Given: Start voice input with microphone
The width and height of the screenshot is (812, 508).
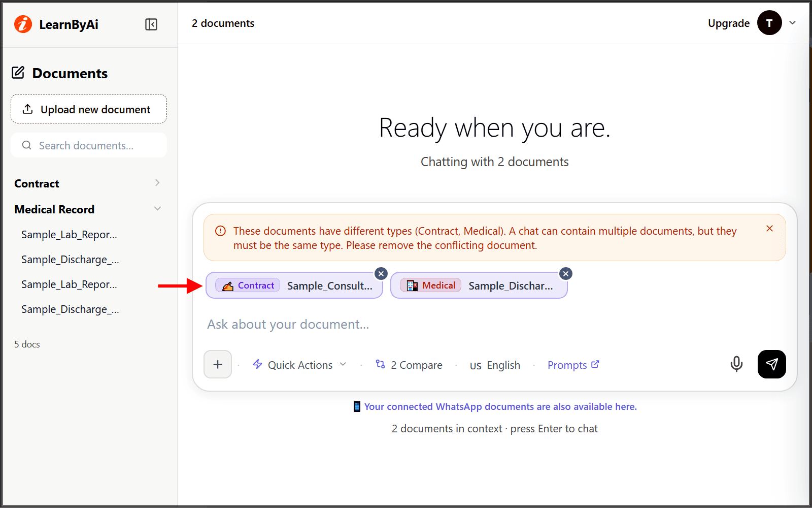Looking at the screenshot, I should click(736, 364).
